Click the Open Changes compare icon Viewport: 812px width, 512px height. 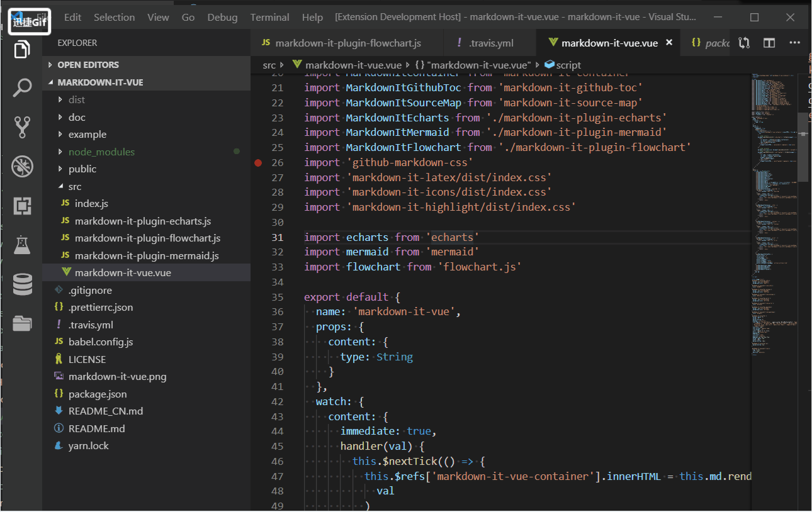743,43
